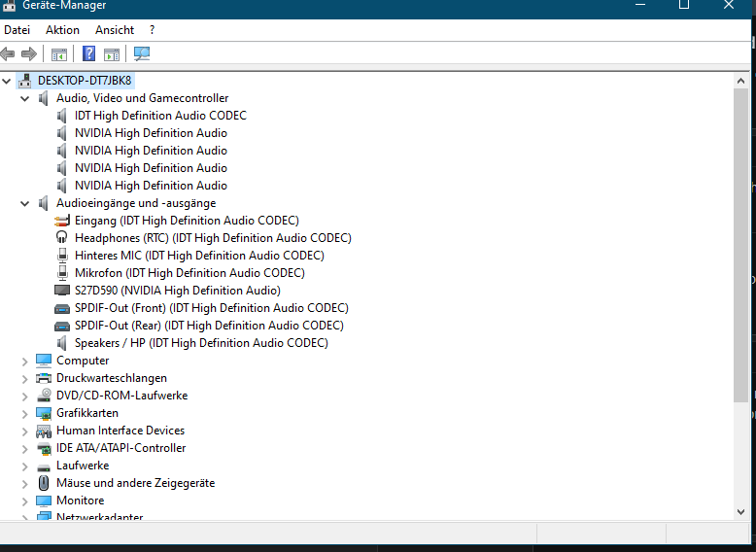Click the monitor icon beside S27D590
Viewport: 756px width, 552px height.
(62, 291)
